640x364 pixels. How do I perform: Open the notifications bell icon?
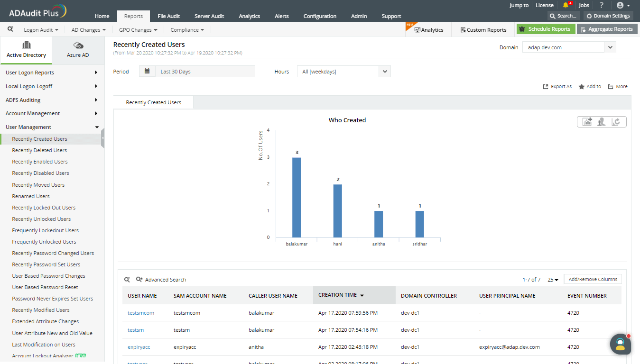[x=566, y=5]
